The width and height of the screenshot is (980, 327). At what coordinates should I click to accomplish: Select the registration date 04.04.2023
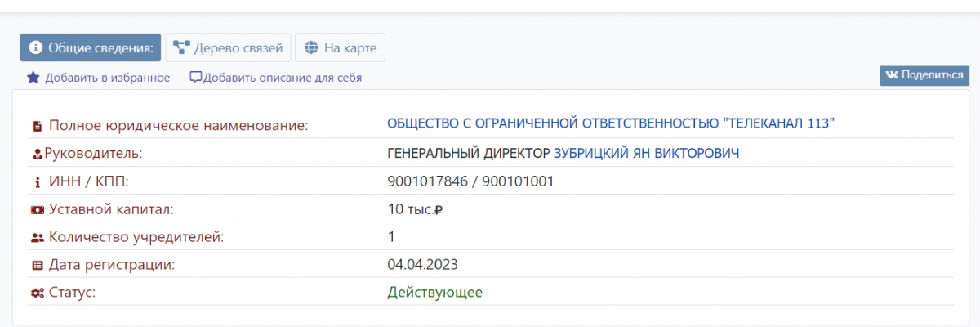tap(423, 265)
